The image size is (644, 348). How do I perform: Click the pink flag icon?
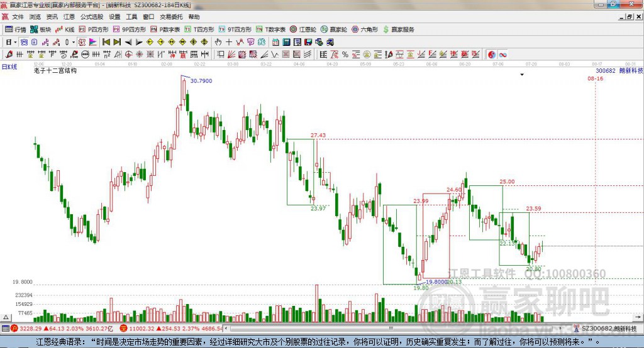(93, 42)
